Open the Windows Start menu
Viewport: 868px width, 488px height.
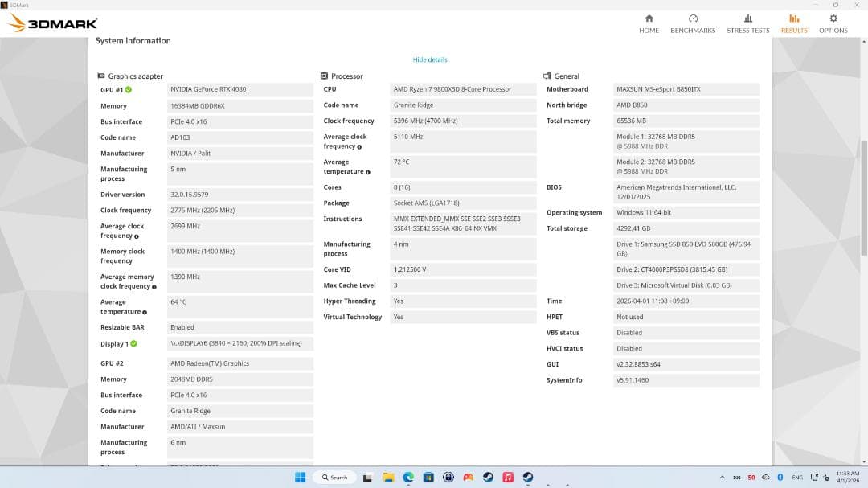pyautogui.click(x=300, y=478)
